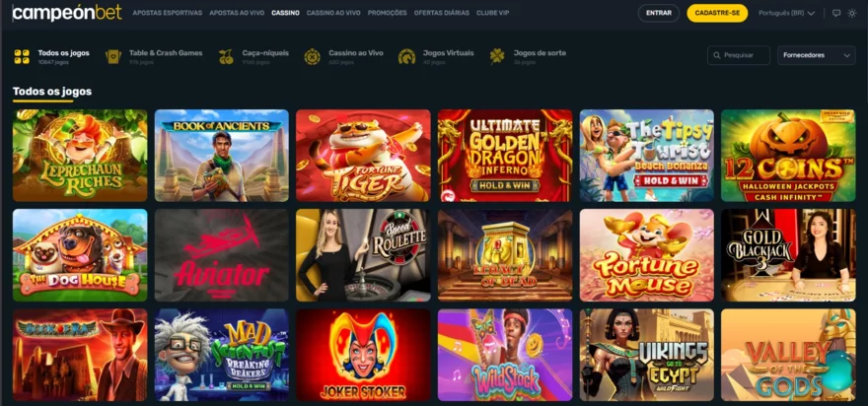The height and width of the screenshot is (406, 868).
Task: Open the Promoções menu item
Action: (387, 13)
